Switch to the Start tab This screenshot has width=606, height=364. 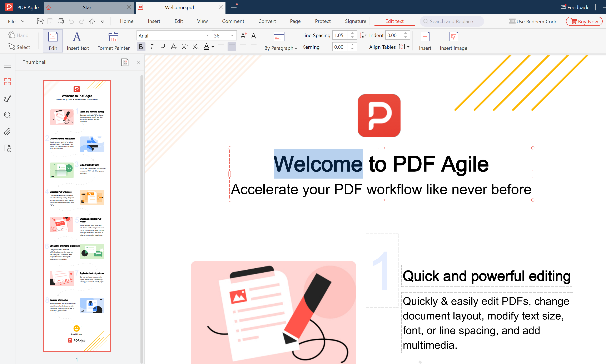(x=88, y=7)
